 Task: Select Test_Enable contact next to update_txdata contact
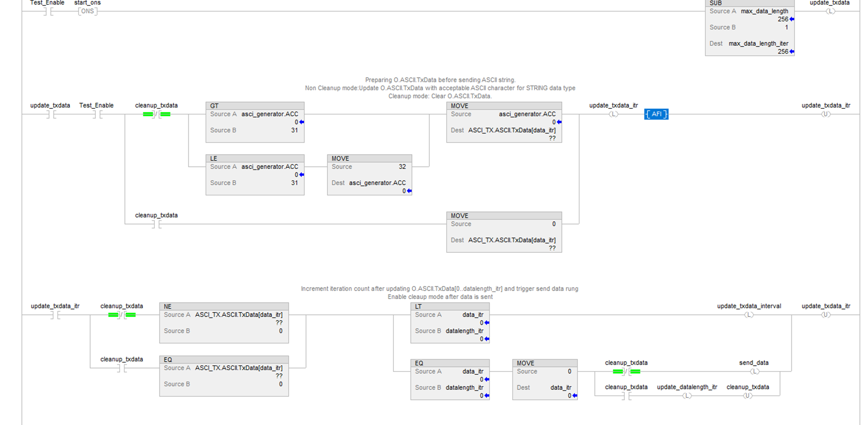click(97, 114)
